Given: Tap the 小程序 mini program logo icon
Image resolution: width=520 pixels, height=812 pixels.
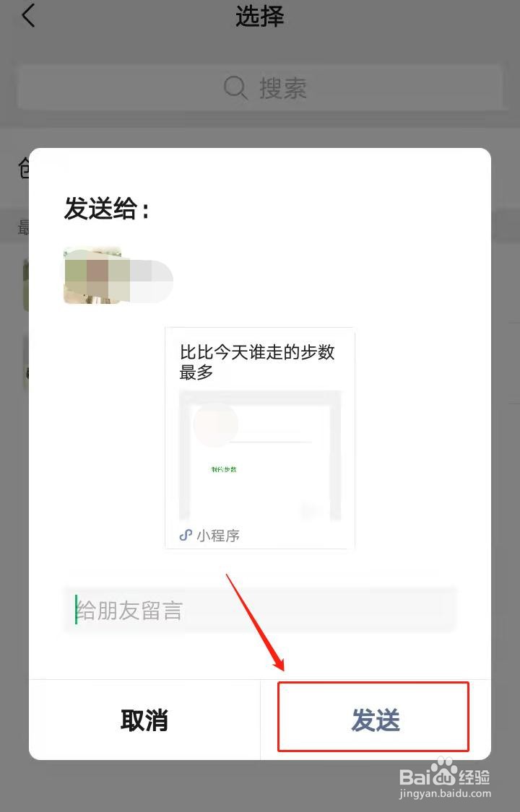Looking at the screenshot, I should pos(186,535).
